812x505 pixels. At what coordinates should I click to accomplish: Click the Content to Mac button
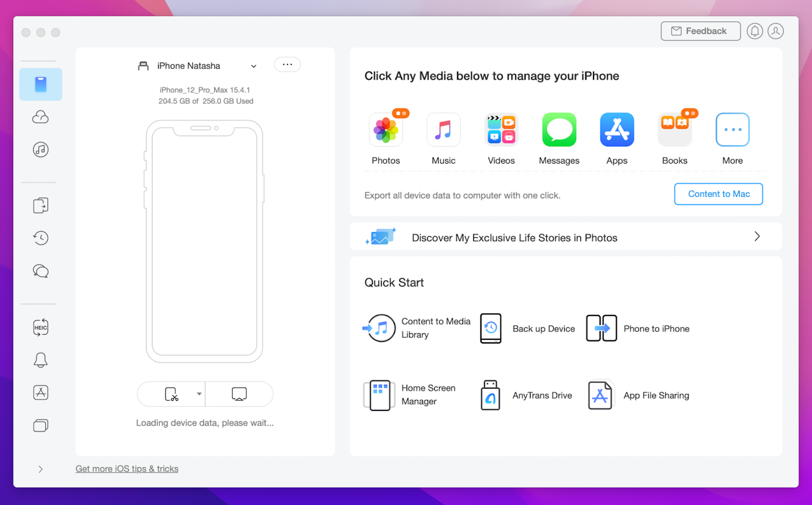[x=718, y=194]
